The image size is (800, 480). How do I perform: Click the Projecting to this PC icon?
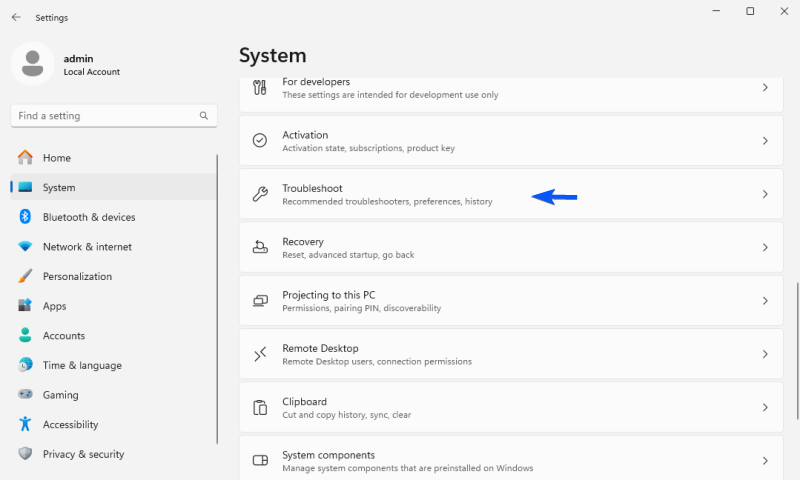tap(260, 301)
